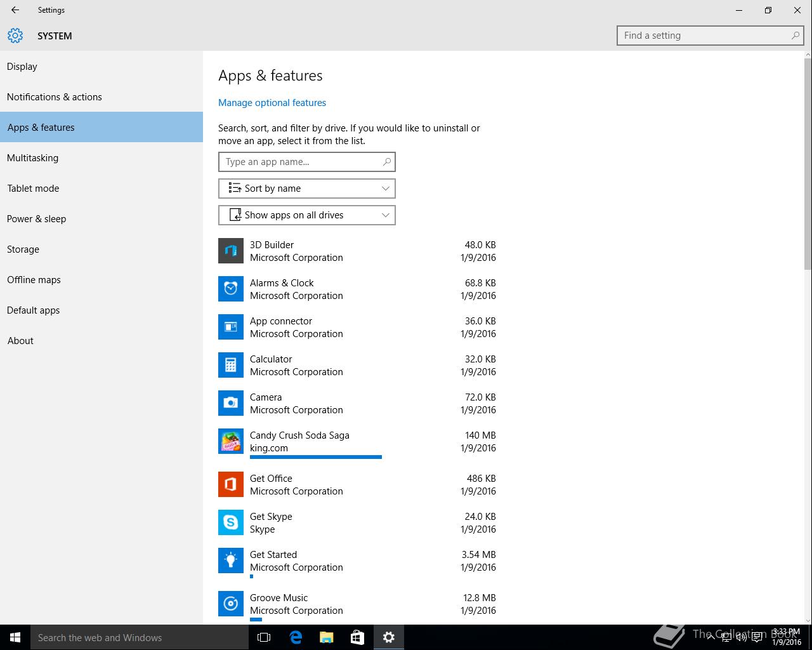The width and height of the screenshot is (812, 650).
Task: Open File Explorer from the taskbar
Action: pyautogui.click(x=326, y=637)
